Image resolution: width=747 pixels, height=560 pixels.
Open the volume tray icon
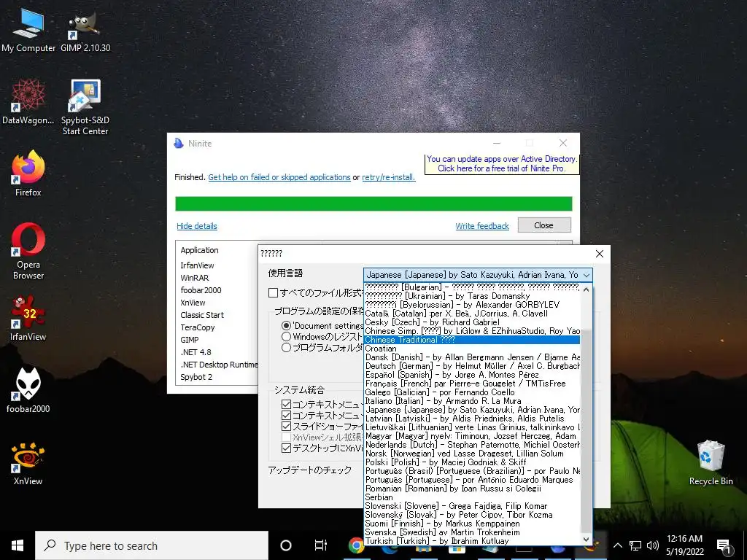[653, 545]
